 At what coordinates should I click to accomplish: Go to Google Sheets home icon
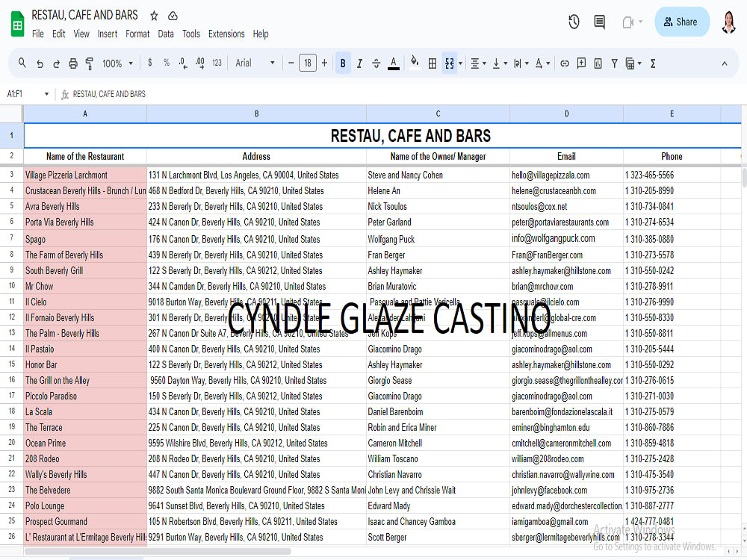tap(18, 25)
